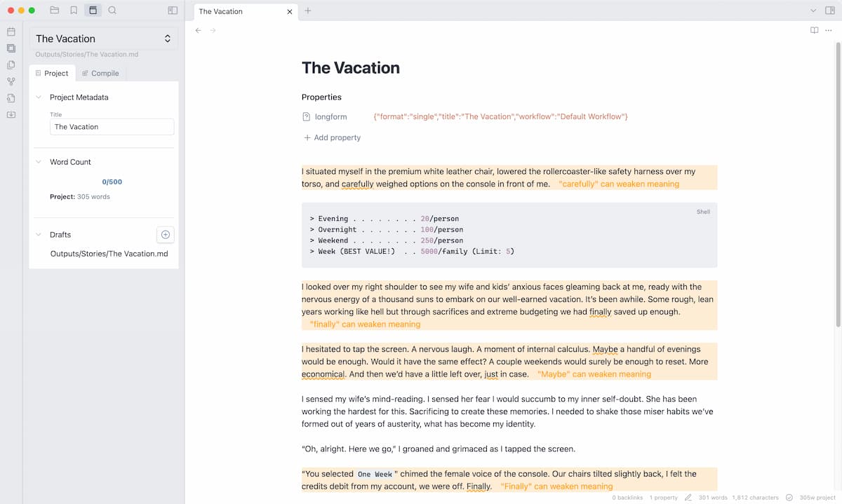Click The Vacation note title heading
This screenshot has height=504, width=842.
[x=351, y=68]
